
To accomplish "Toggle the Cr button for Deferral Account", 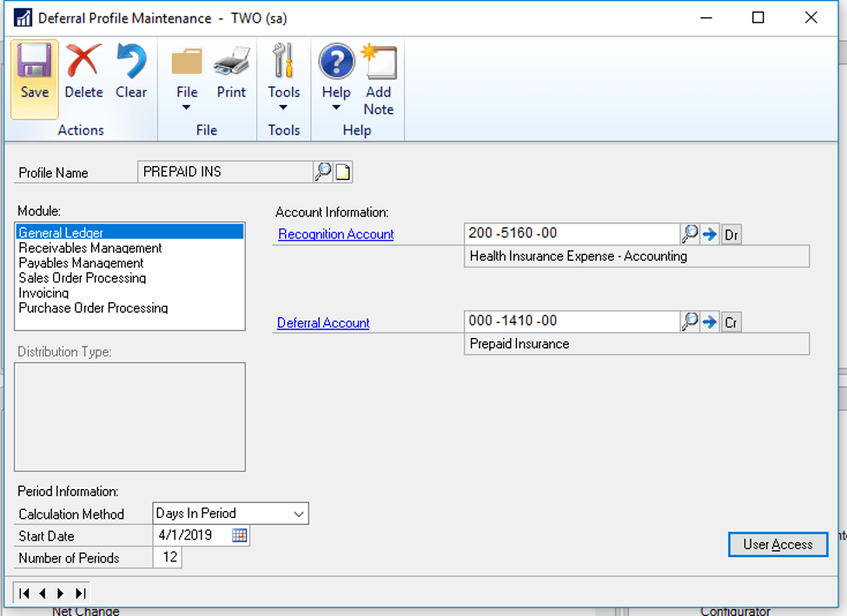I will 731,322.
